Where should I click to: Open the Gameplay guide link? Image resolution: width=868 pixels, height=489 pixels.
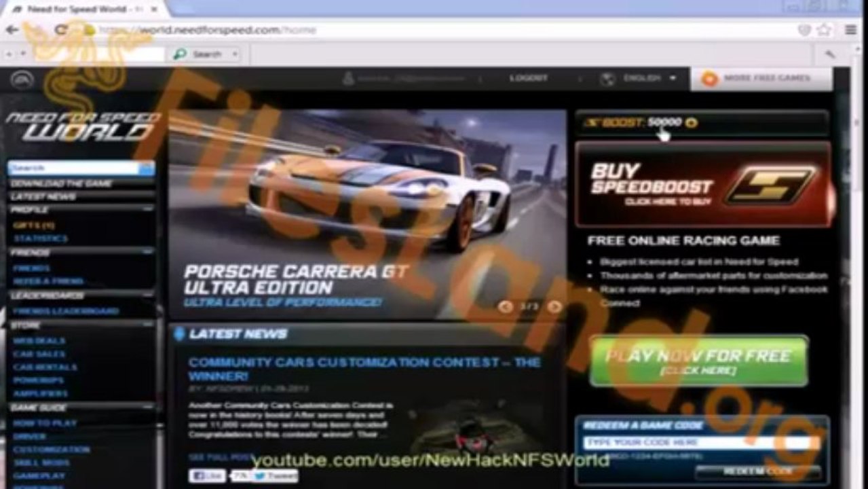click(39, 475)
